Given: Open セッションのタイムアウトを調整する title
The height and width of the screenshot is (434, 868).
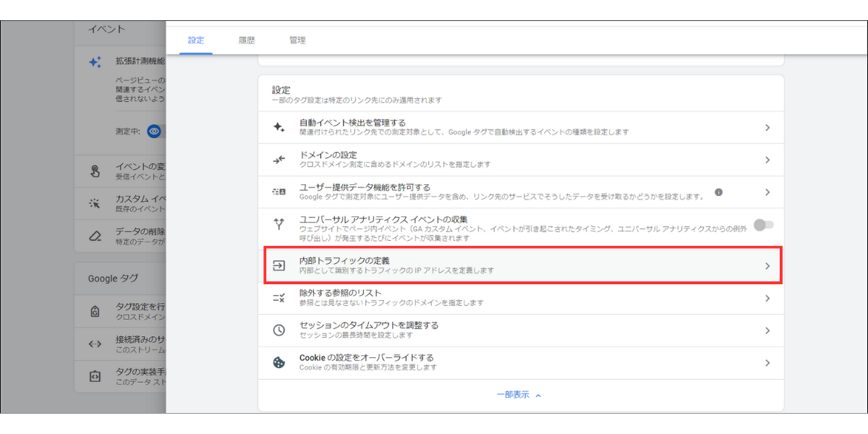Looking at the screenshot, I should [369, 325].
